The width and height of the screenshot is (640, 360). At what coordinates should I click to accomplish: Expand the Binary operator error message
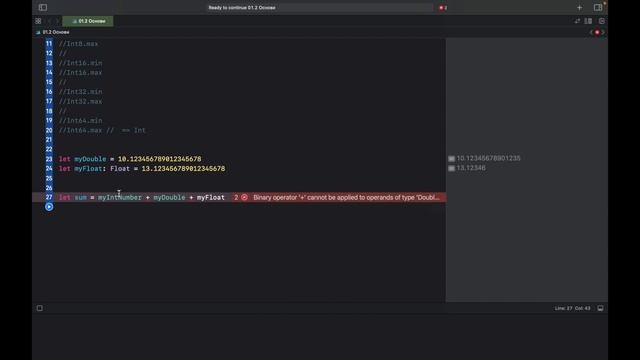tap(346, 198)
